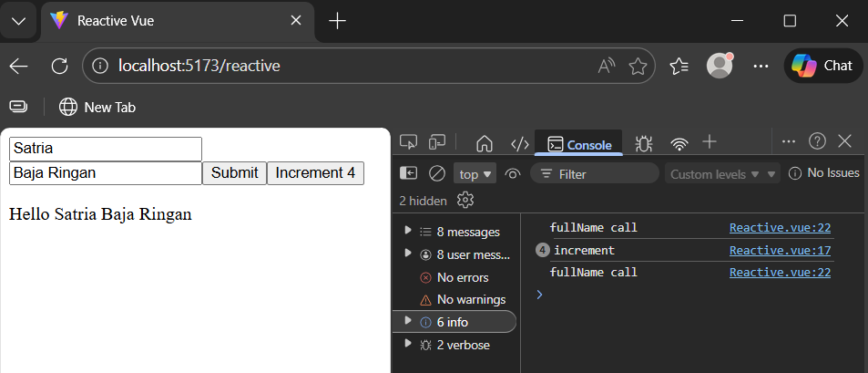Image resolution: width=868 pixels, height=373 pixels.
Task: Open the first Reactive.vue:22 source link
Action: 780,227
